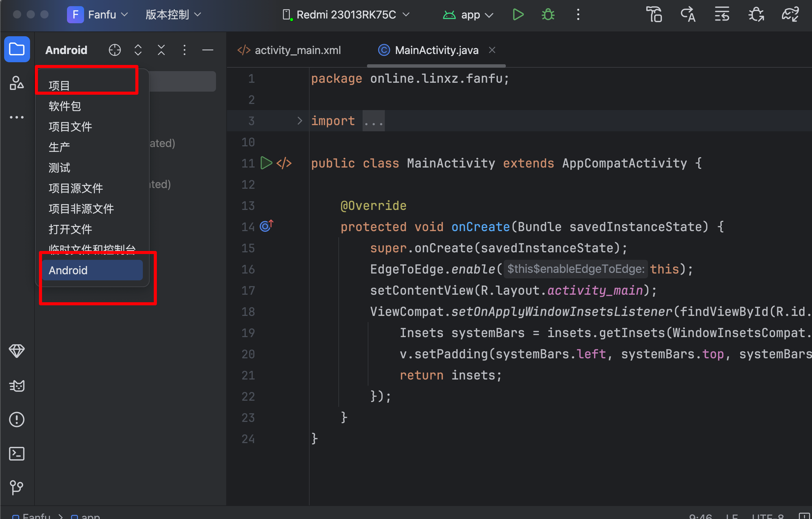
Task: Click the activity_main reference on line 17
Action: (595, 290)
